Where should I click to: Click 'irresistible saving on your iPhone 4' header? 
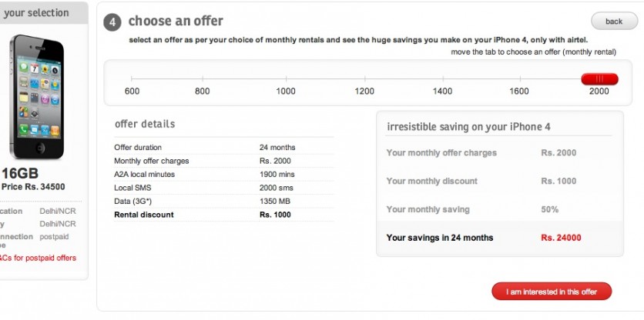[x=468, y=127]
